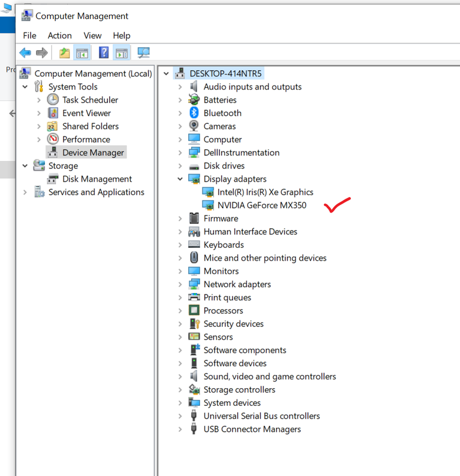The width and height of the screenshot is (460, 476).
Task: Click the Cameras webcam icon
Action: coord(194,126)
